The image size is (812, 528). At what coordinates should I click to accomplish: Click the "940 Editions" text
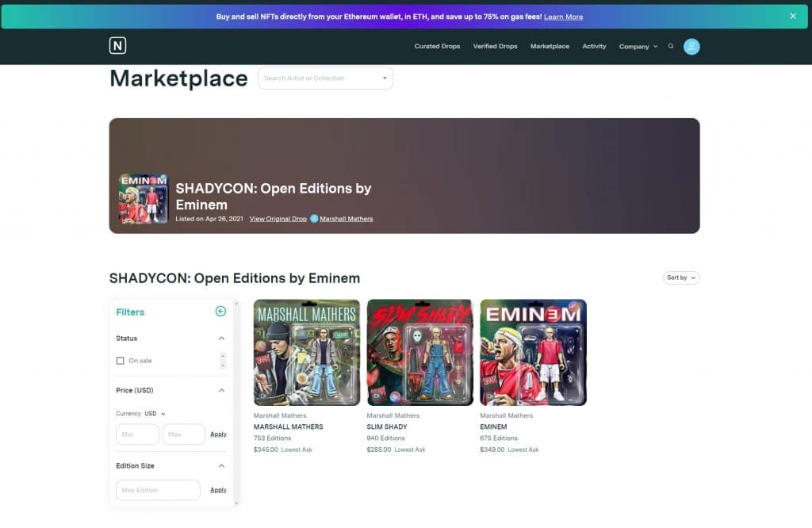point(386,438)
